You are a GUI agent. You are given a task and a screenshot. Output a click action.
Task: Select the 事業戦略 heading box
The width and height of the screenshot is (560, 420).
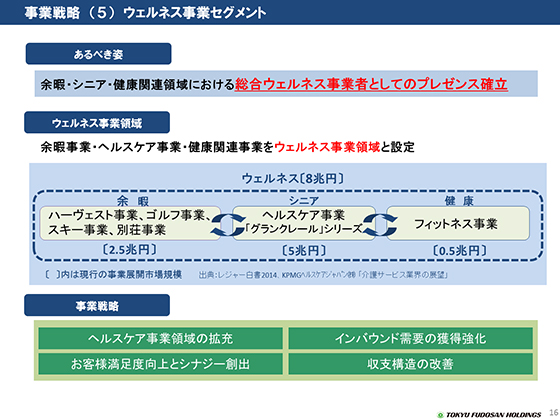pyautogui.click(x=97, y=305)
